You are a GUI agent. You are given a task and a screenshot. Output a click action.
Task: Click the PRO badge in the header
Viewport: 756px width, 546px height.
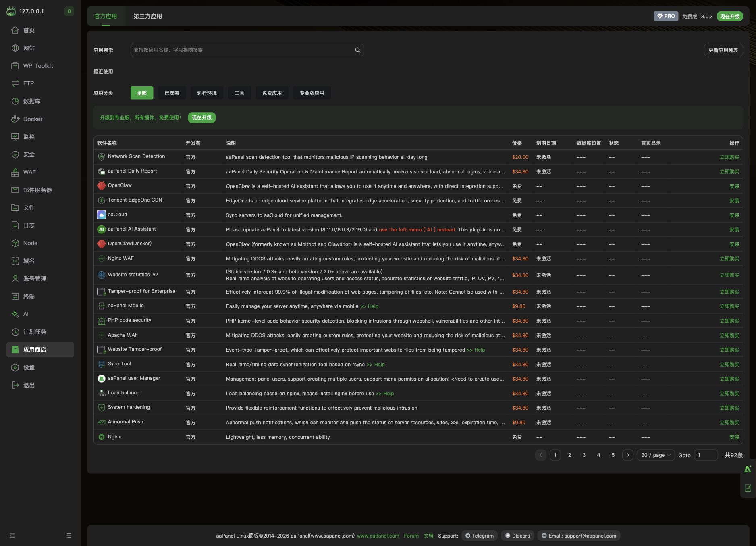pyautogui.click(x=666, y=16)
